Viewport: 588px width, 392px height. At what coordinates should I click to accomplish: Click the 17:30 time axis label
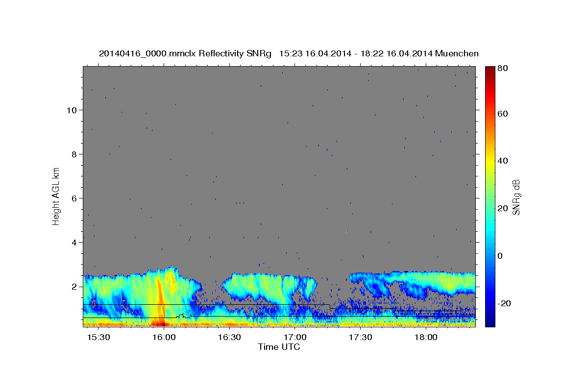tap(361, 338)
